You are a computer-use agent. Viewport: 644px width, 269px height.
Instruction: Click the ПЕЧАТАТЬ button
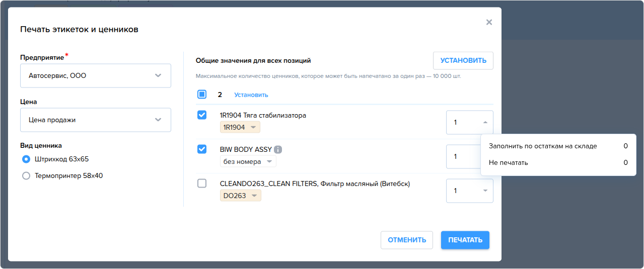pos(465,240)
